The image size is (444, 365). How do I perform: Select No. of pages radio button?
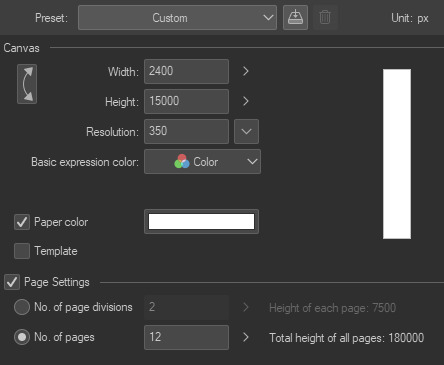point(22,337)
